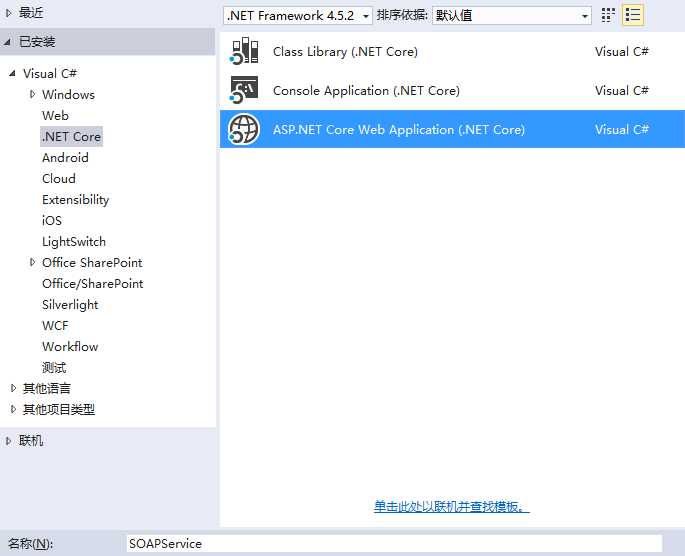Select the 测试 category
685x556 pixels.
pyautogui.click(x=54, y=367)
